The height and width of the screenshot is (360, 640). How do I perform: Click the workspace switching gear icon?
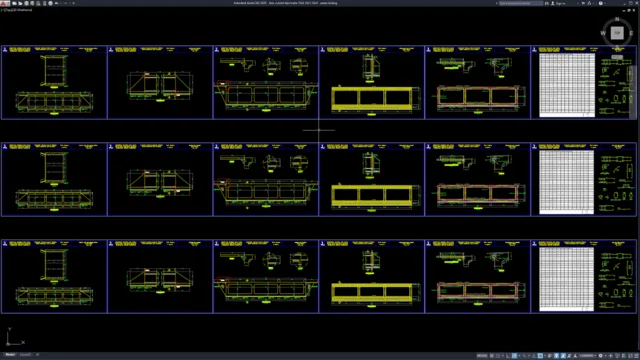(x=600, y=356)
